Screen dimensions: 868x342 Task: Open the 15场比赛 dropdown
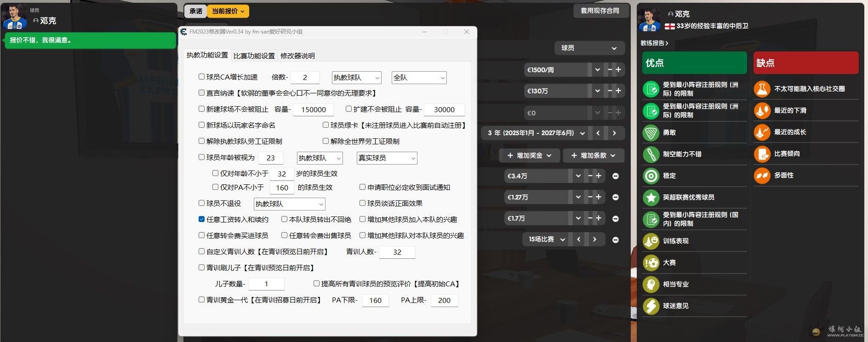pyautogui.click(x=545, y=239)
